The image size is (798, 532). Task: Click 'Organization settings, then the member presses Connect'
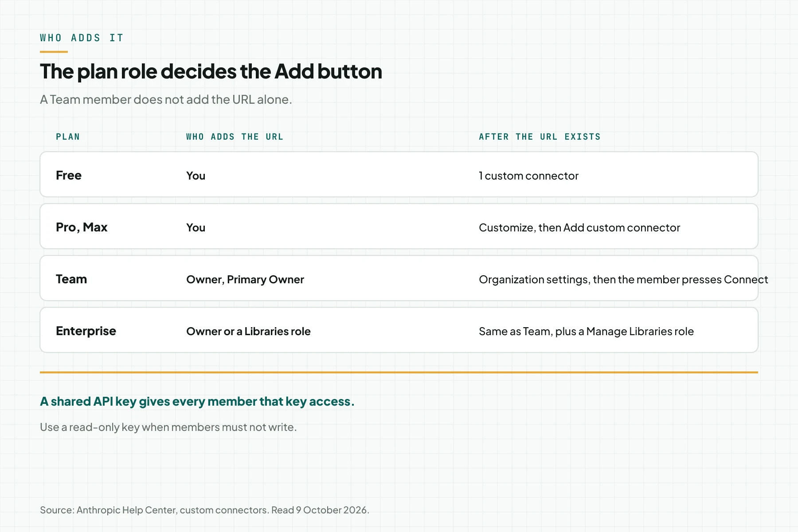(623, 280)
